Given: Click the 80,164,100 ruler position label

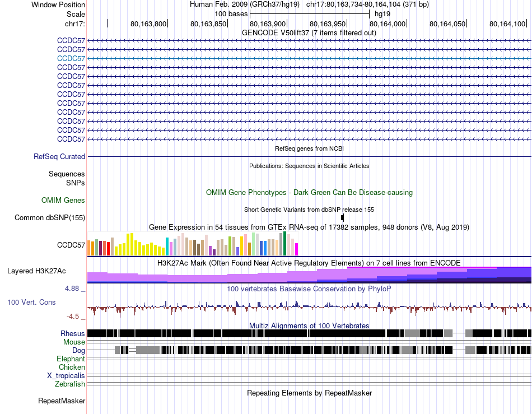Looking at the screenshot, I should point(507,24).
